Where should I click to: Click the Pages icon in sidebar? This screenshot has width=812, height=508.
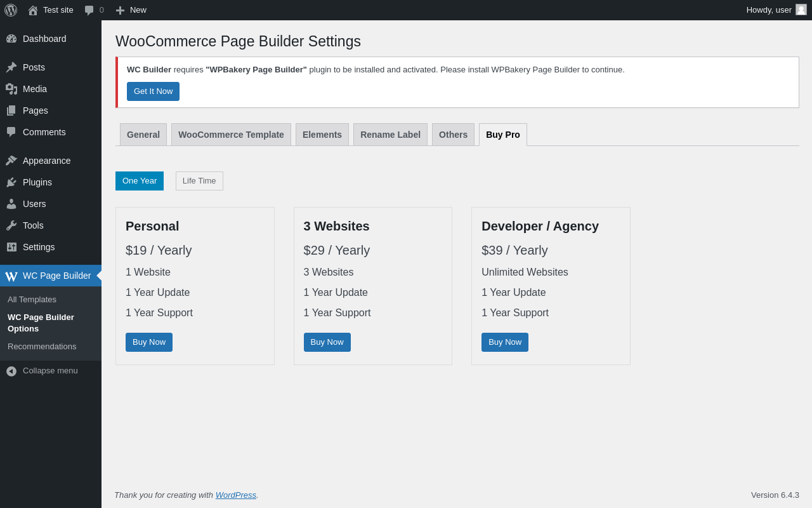click(x=11, y=110)
